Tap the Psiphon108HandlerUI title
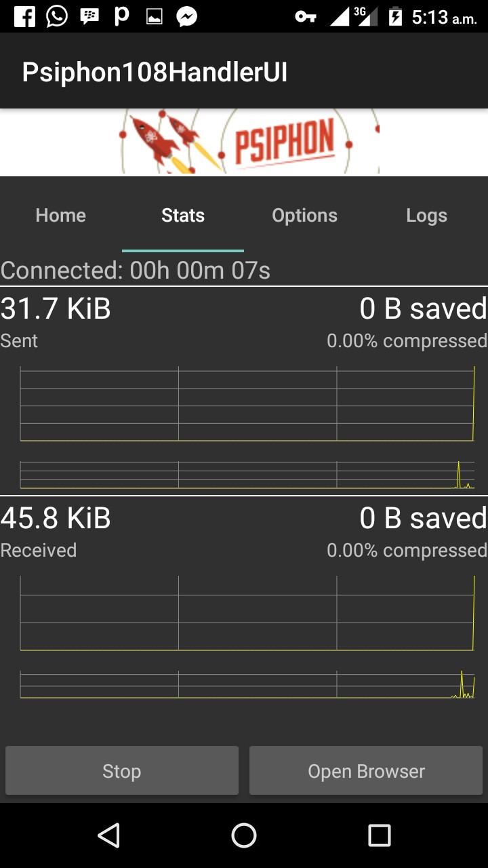 [155, 73]
